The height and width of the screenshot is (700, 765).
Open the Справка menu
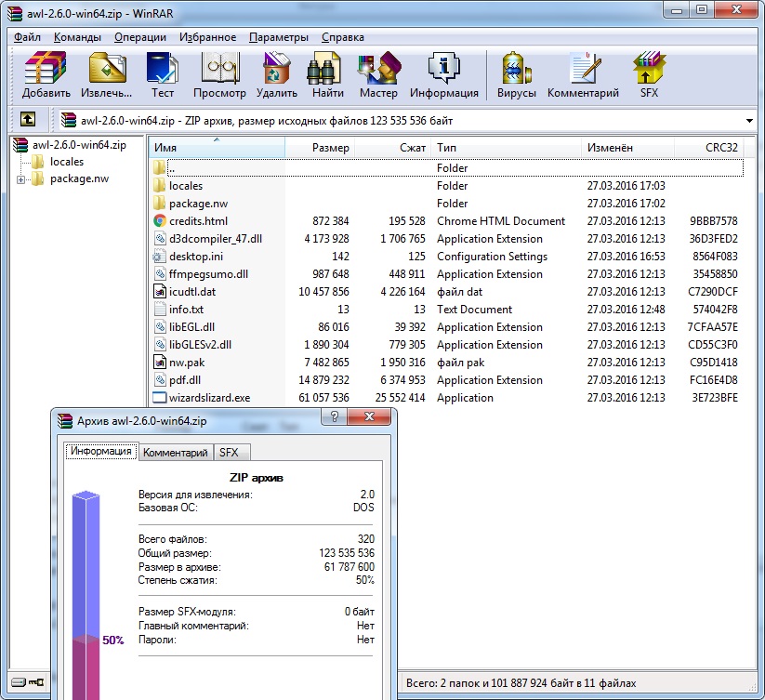pos(343,37)
